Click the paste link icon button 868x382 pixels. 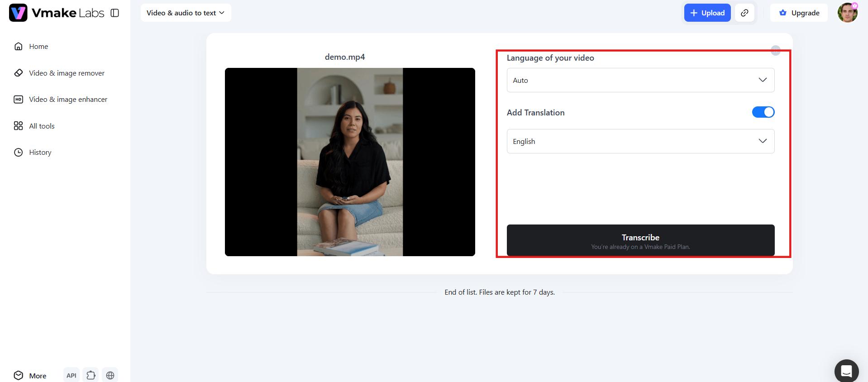pos(744,13)
